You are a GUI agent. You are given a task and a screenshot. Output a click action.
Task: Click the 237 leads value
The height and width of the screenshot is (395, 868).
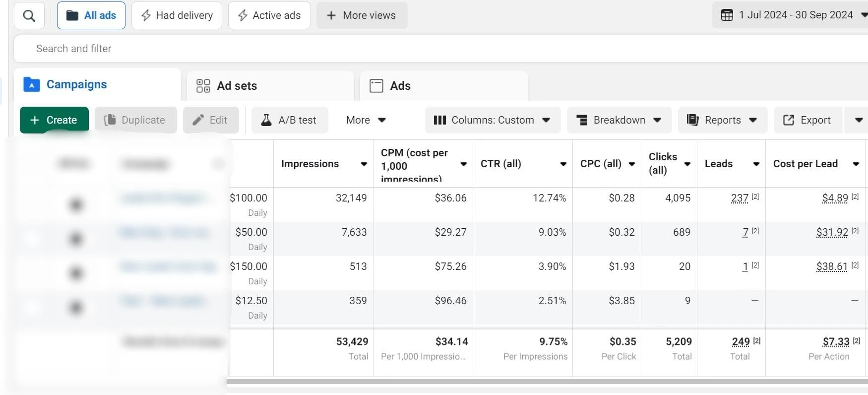[x=740, y=198]
